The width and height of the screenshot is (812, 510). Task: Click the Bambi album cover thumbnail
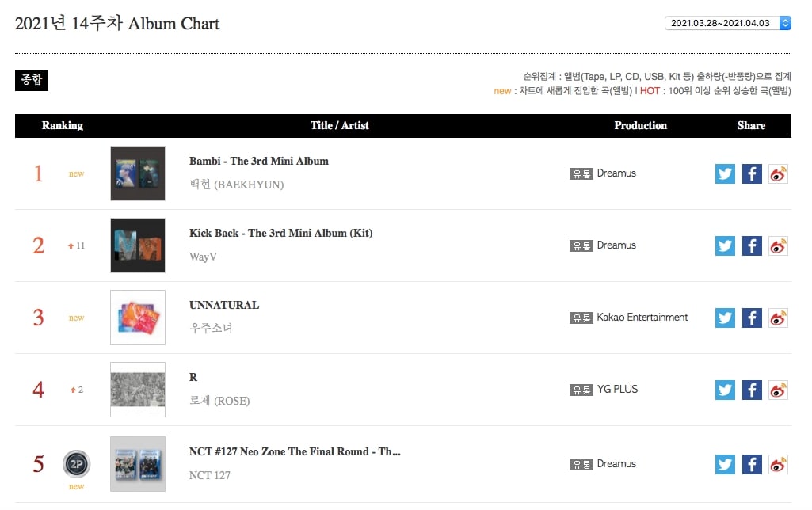[x=138, y=173]
